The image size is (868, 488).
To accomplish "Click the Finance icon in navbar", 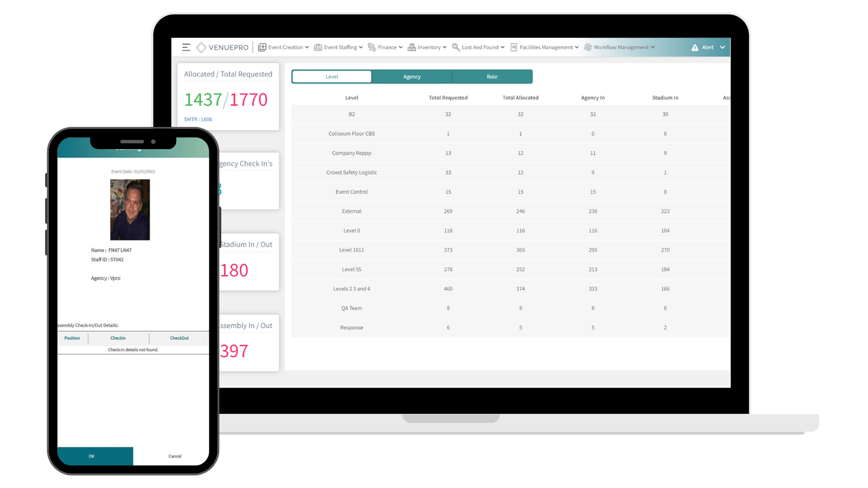I will tap(372, 47).
